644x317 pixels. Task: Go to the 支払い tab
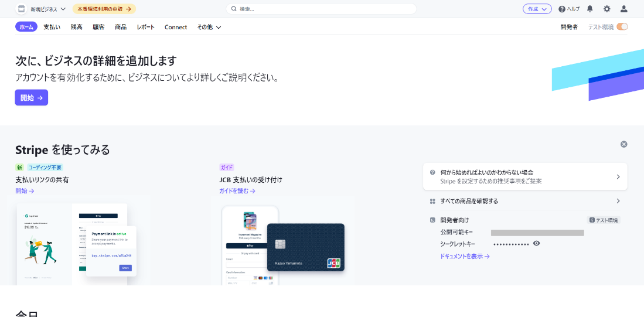(52, 27)
